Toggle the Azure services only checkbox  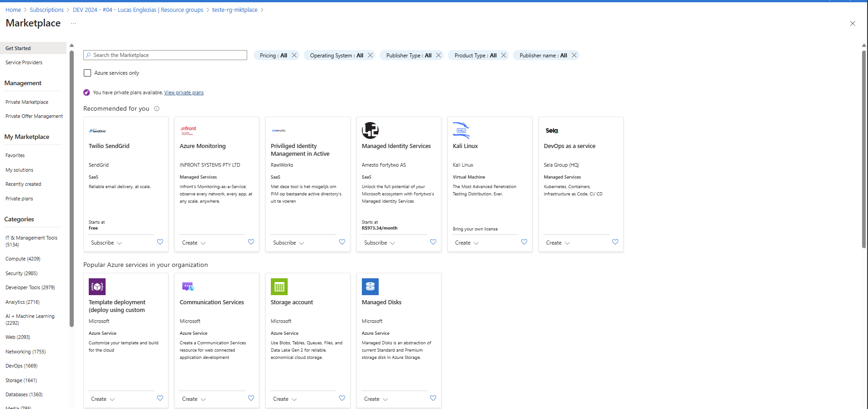(87, 73)
